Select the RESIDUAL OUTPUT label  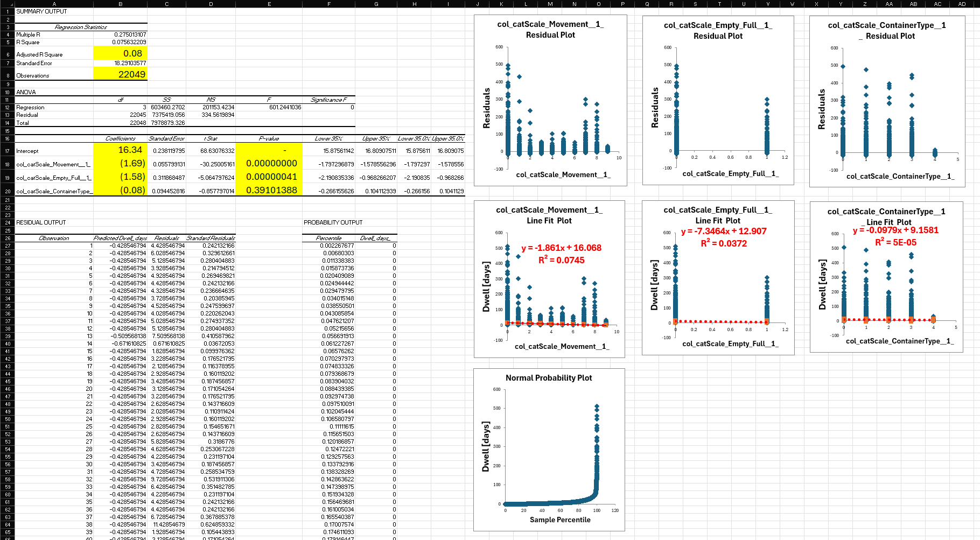point(54,222)
